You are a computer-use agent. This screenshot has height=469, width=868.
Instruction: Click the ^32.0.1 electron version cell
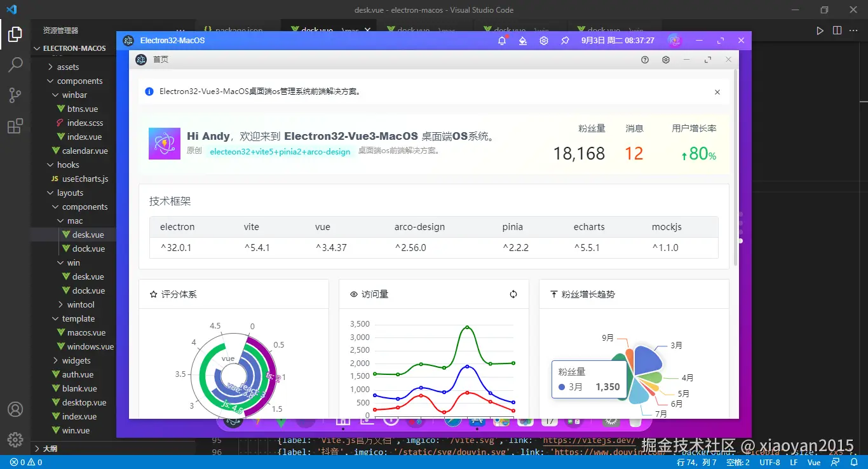coord(176,248)
